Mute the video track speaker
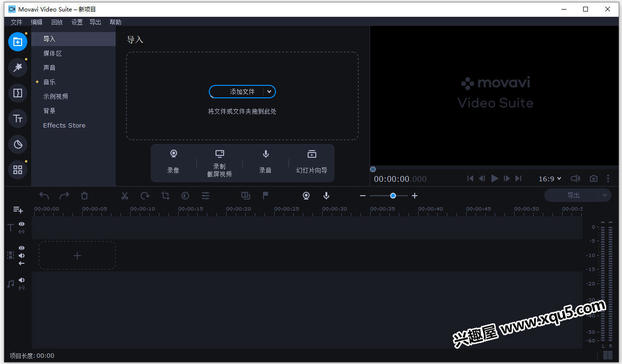622x364 pixels. pyautogui.click(x=22, y=256)
